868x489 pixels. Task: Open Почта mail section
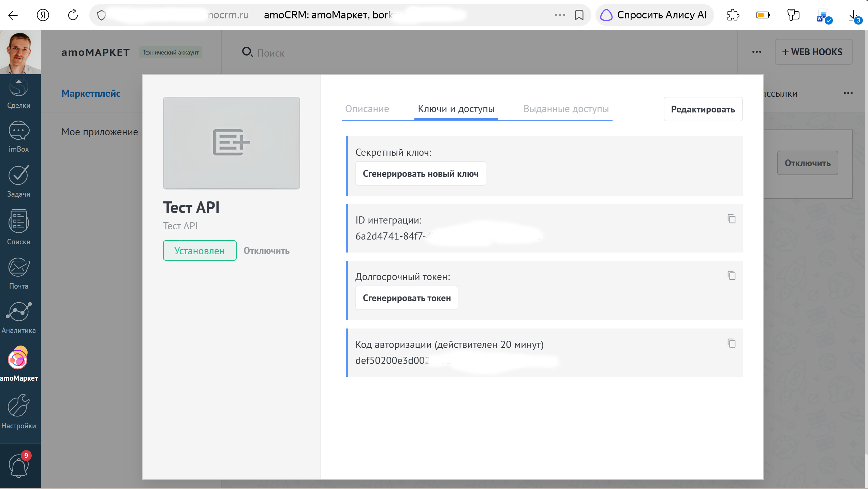[19, 274]
